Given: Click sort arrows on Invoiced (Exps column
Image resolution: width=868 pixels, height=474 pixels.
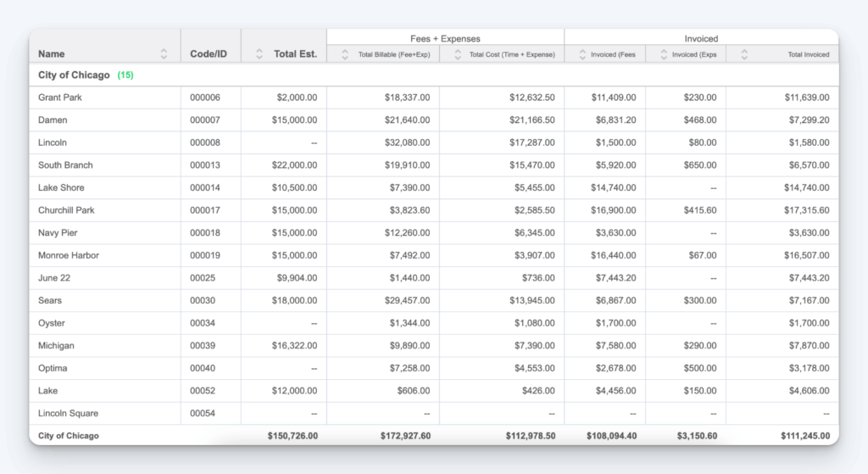Looking at the screenshot, I should coord(660,54).
